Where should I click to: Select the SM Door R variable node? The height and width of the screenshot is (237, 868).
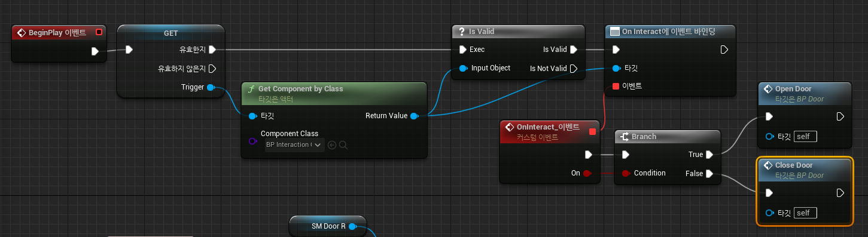pyautogui.click(x=328, y=226)
